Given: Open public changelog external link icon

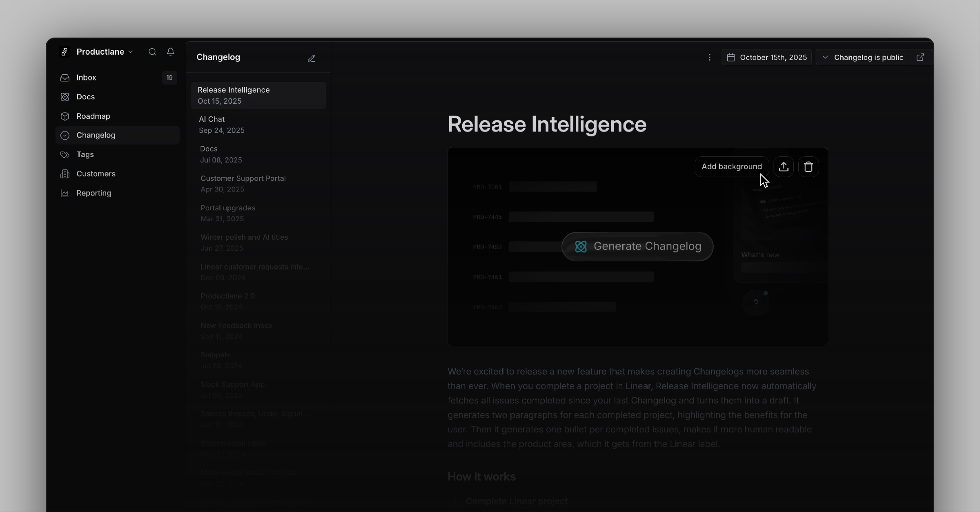Looking at the screenshot, I should 920,58.
